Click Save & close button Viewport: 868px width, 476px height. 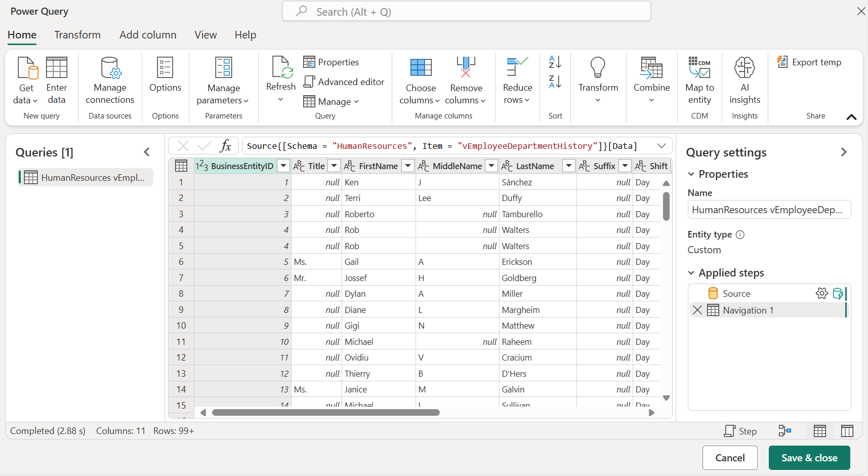pyautogui.click(x=809, y=458)
